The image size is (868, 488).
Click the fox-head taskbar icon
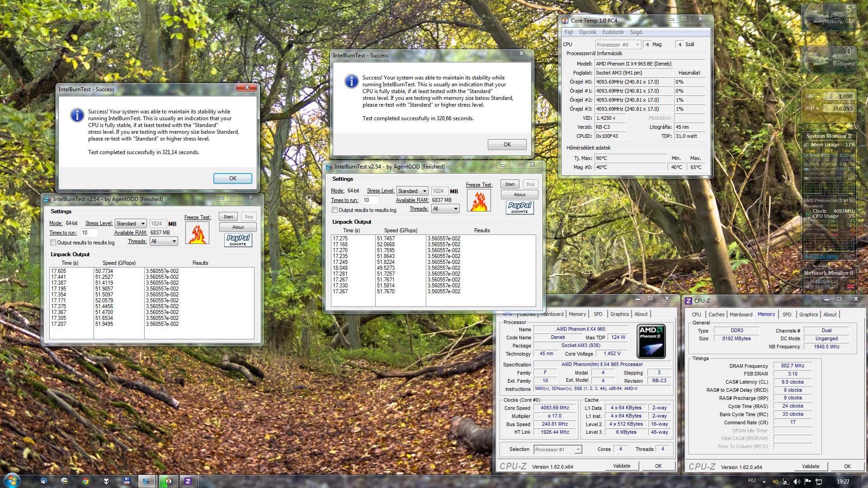tap(106, 481)
